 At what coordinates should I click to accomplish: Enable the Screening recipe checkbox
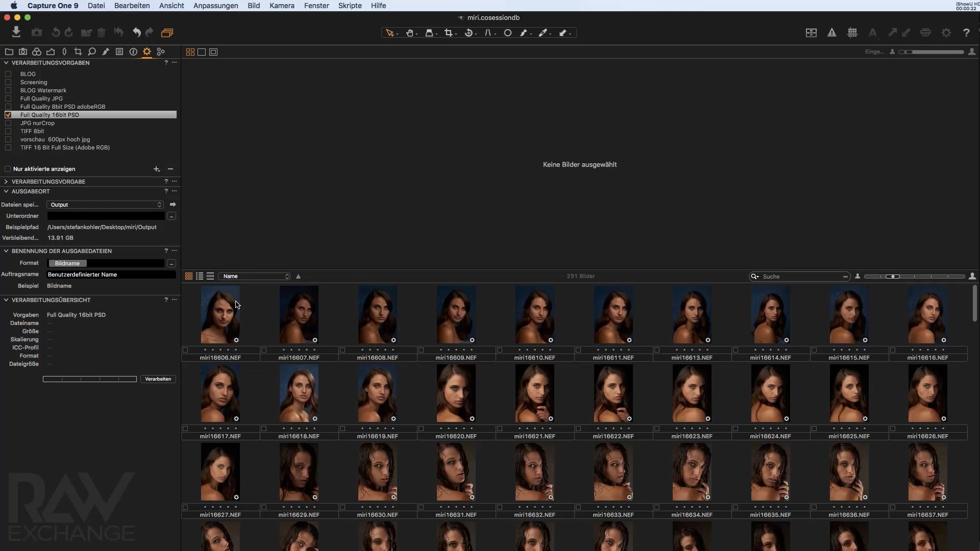[x=8, y=82]
